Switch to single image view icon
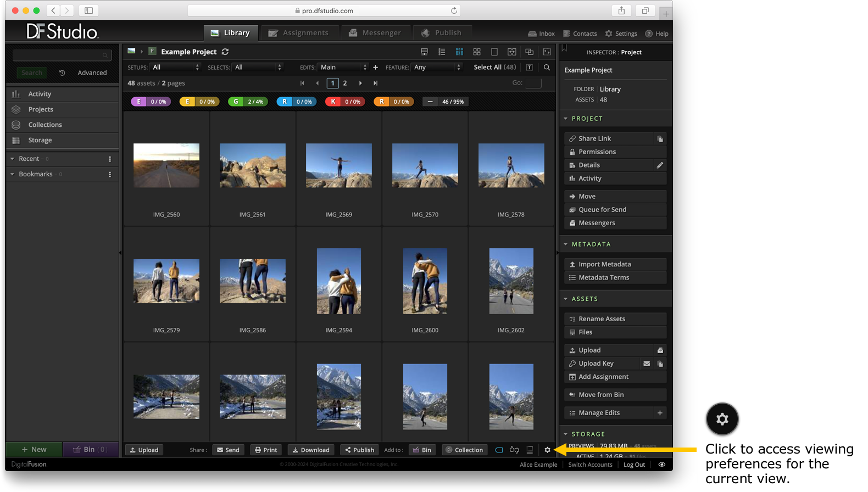868x492 pixels. 494,52
